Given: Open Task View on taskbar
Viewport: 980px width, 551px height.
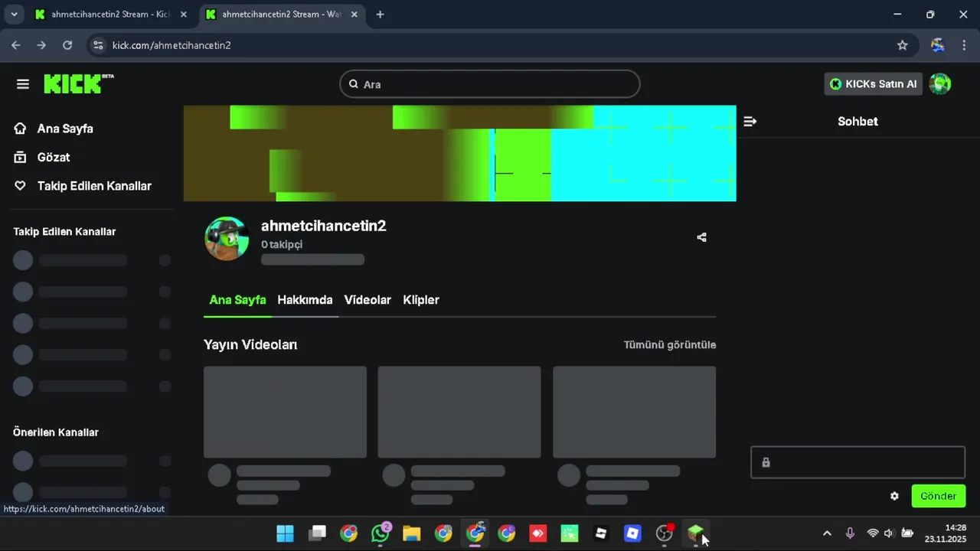Looking at the screenshot, I should coord(317,533).
